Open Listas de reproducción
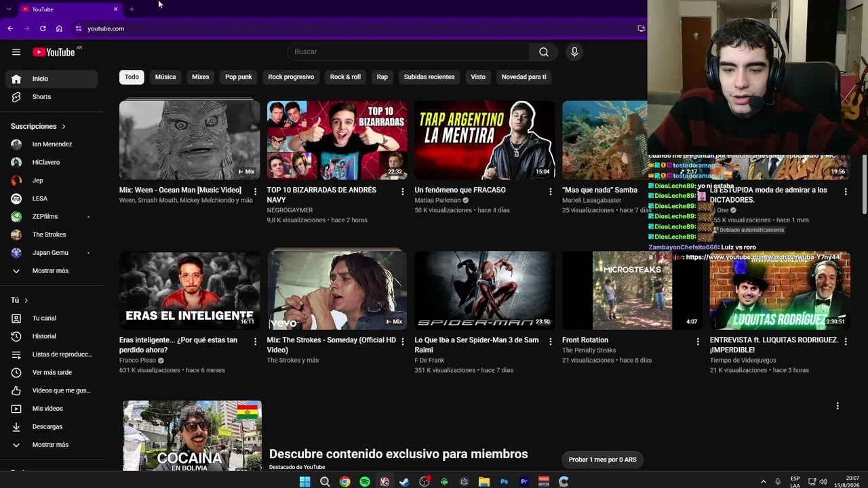The width and height of the screenshot is (868, 488). (52, 354)
